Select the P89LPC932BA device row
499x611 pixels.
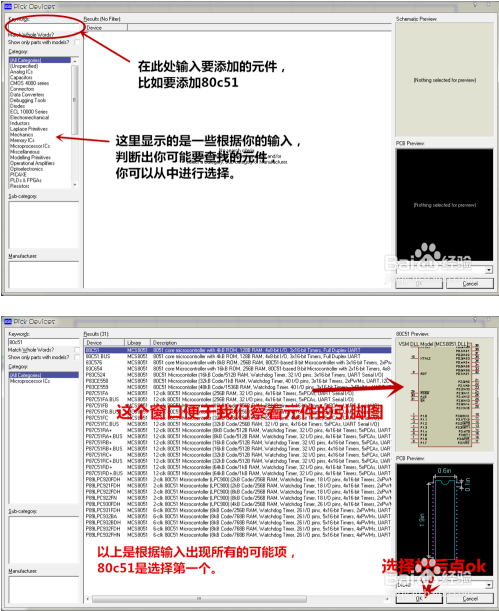pyautogui.click(x=238, y=516)
